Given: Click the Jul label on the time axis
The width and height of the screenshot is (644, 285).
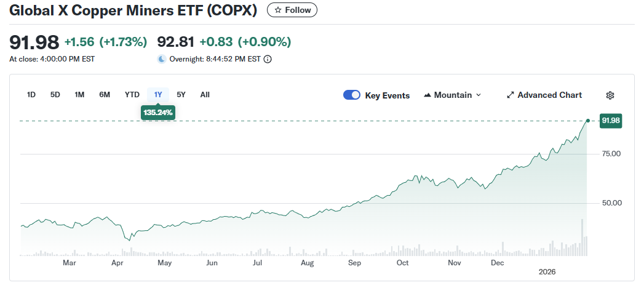Looking at the screenshot, I should pyautogui.click(x=257, y=263).
